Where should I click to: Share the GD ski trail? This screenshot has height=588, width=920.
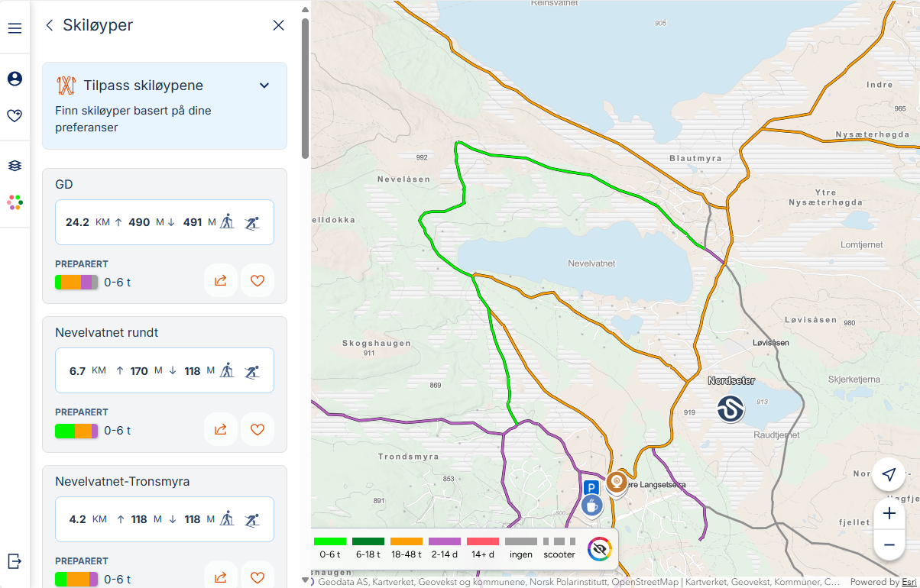[x=221, y=281]
